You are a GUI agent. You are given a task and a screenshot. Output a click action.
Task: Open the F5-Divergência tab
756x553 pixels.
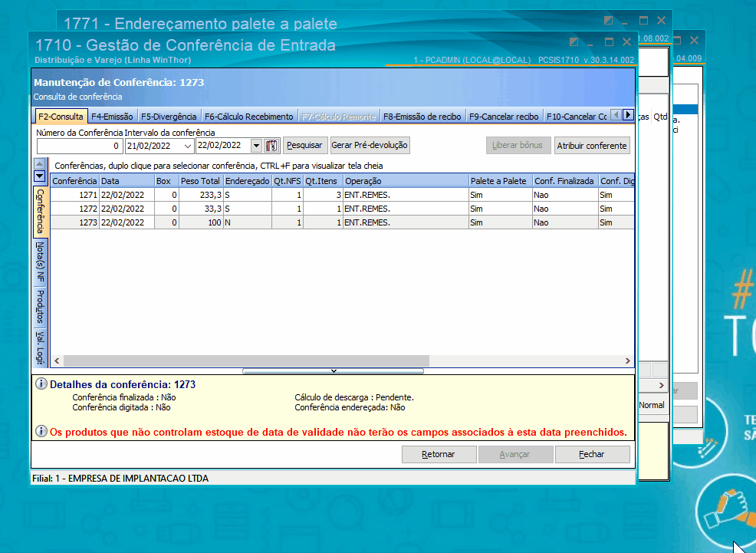click(x=169, y=116)
